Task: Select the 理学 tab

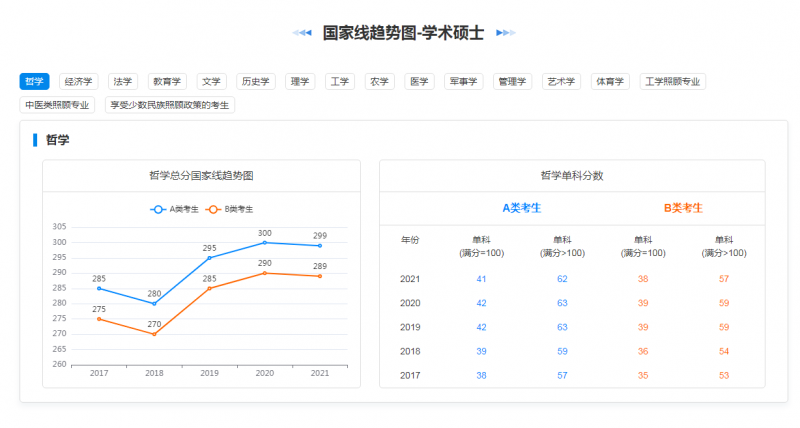Action: tap(300, 82)
